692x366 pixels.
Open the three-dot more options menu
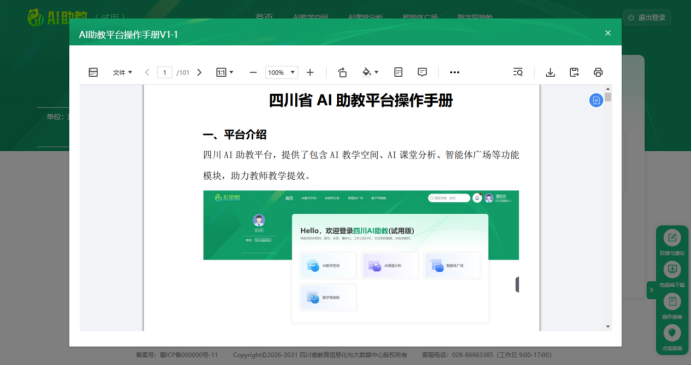[x=455, y=72]
